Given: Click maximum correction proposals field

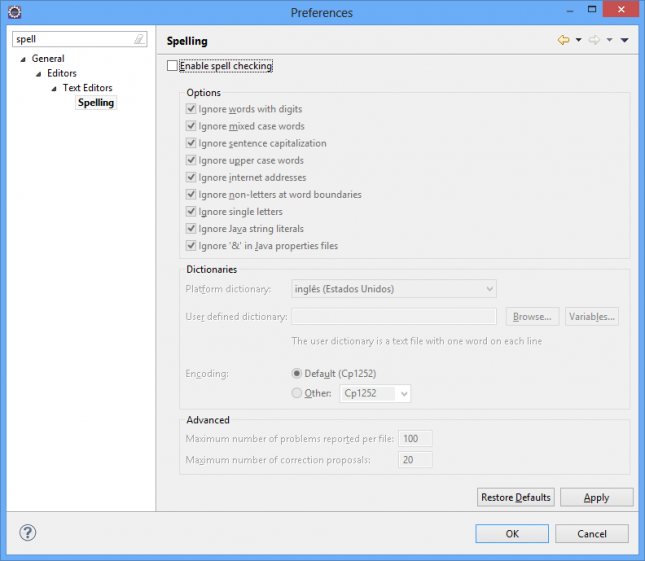Looking at the screenshot, I should pos(415,459).
